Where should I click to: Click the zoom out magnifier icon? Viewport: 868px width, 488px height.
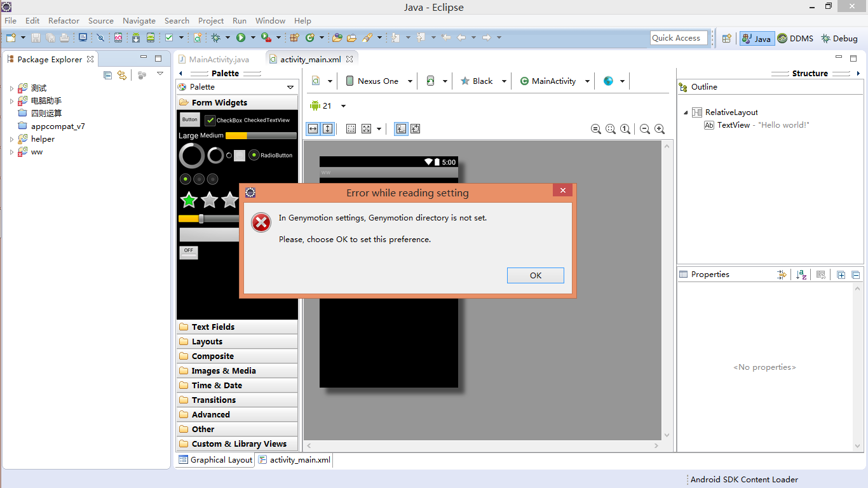(x=644, y=129)
